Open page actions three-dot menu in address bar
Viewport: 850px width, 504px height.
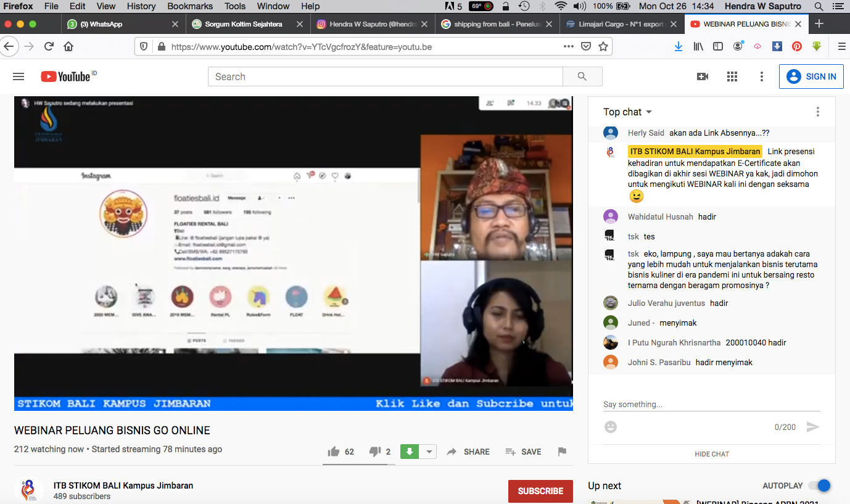click(569, 46)
